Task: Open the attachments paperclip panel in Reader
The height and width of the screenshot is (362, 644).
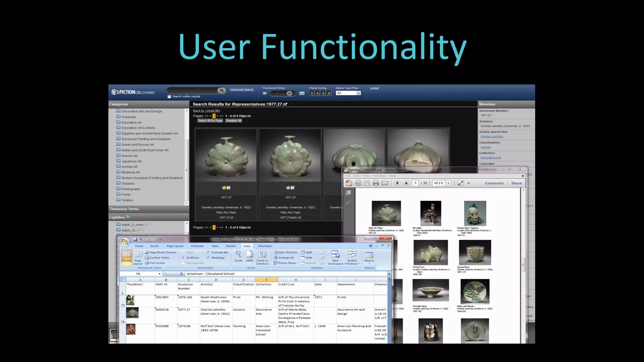Action: pos(348,203)
